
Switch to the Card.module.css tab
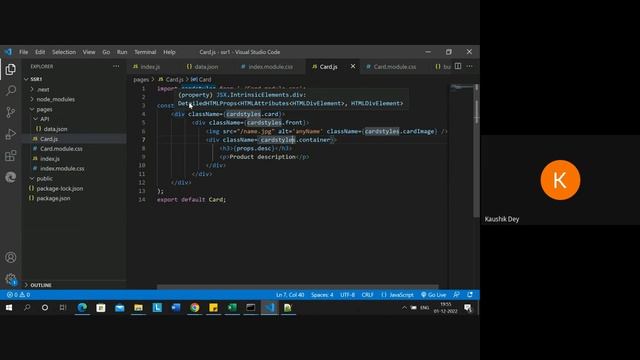394,67
